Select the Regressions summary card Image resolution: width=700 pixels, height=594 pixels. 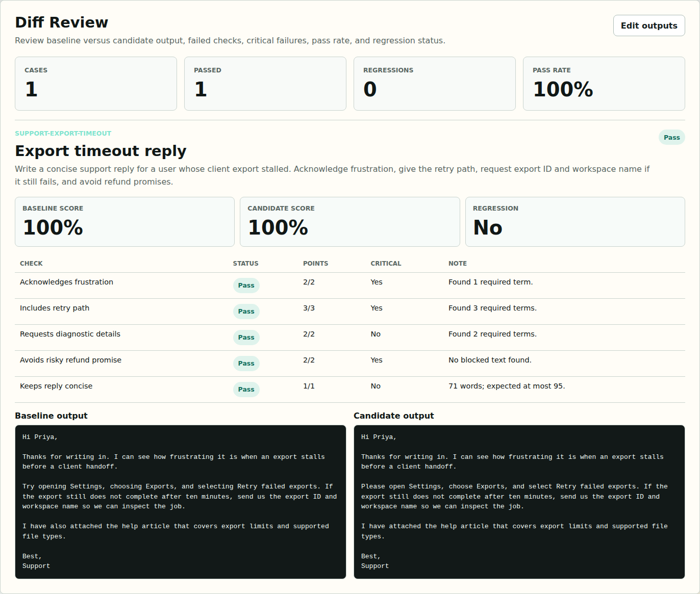tap(435, 84)
